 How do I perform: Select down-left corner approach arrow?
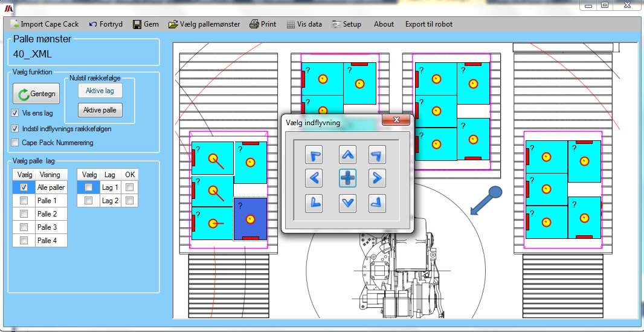click(314, 203)
